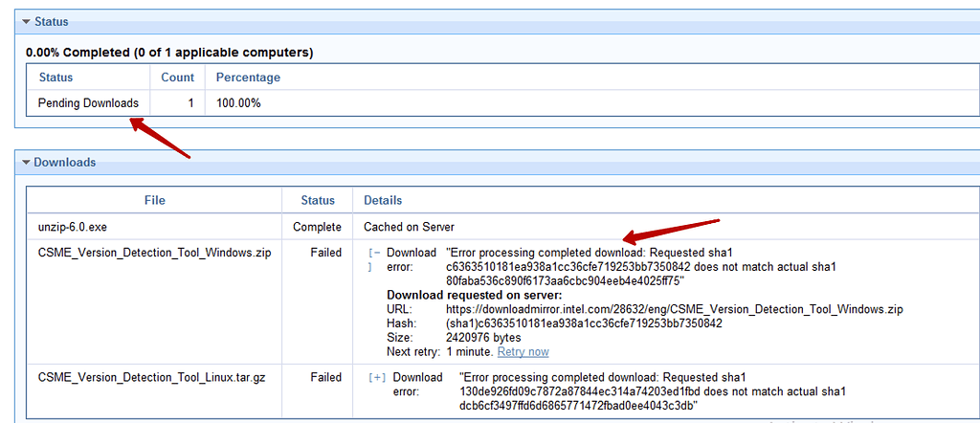Click the Downloads section title
The height and width of the screenshot is (423, 980).
[64, 163]
